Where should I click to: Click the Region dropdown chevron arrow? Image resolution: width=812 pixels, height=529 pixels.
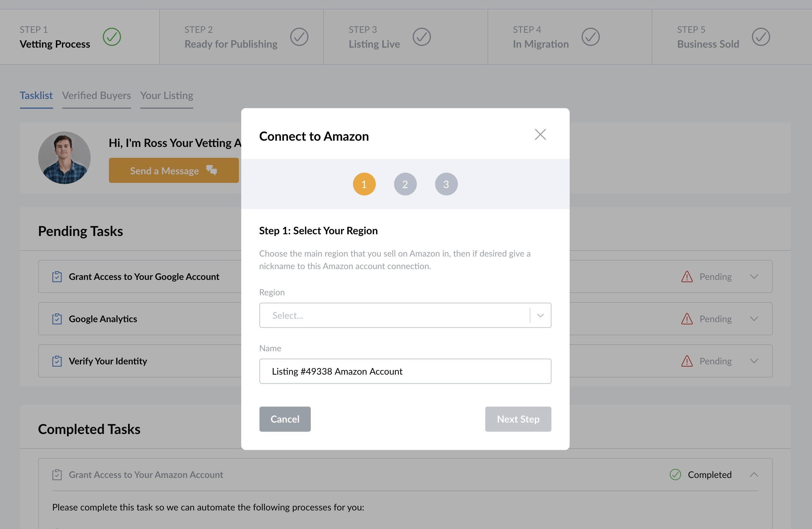(x=540, y=316)
